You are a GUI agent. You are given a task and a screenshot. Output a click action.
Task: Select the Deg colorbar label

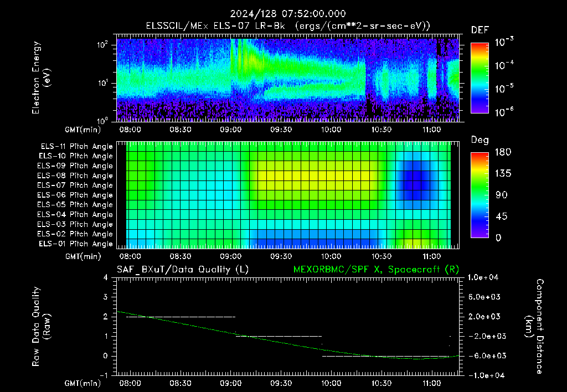point(480,140)
